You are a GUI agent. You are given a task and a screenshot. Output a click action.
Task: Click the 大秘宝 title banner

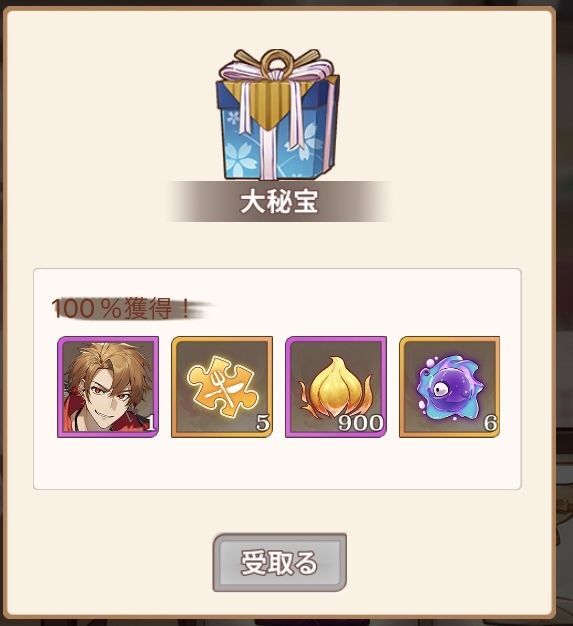278,202
